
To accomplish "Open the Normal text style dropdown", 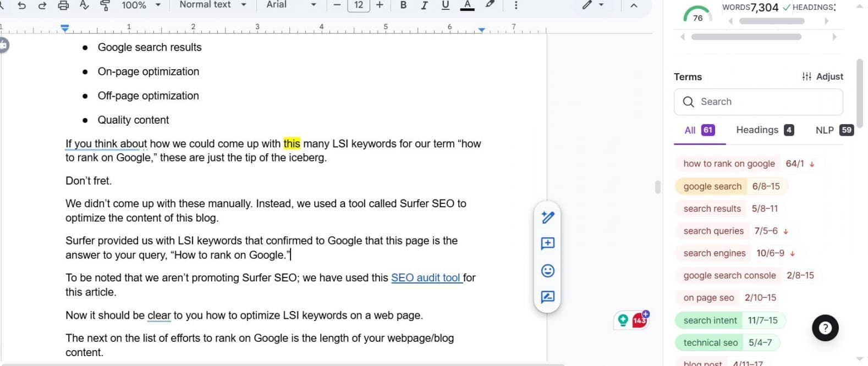I will click(x=212, y=5).
